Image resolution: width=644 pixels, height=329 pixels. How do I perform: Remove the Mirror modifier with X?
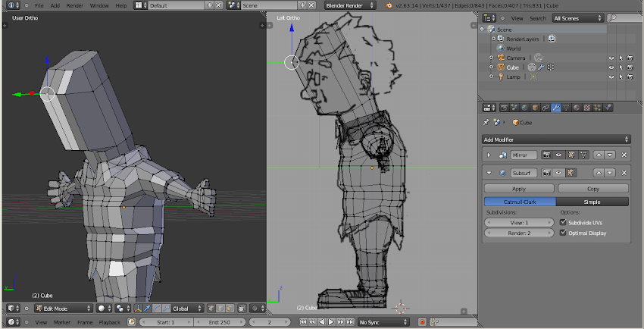(624, 155)
